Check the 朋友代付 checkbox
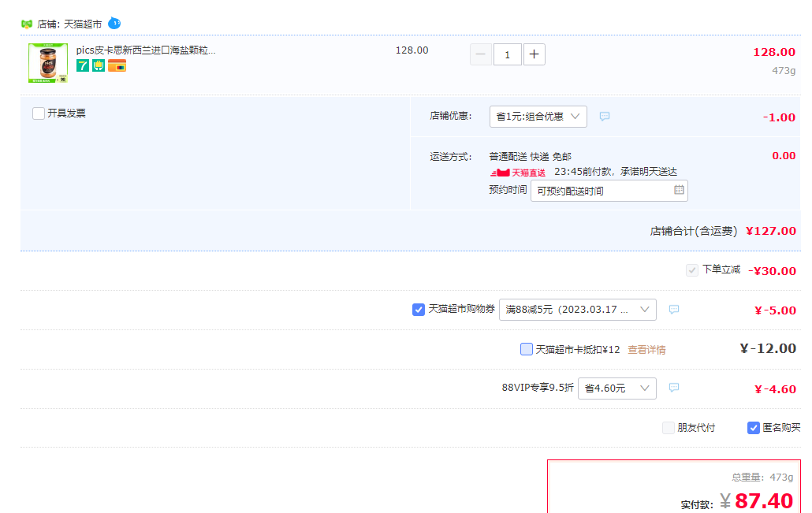Viewport: 812px width, 513px height. click(669, 428)
